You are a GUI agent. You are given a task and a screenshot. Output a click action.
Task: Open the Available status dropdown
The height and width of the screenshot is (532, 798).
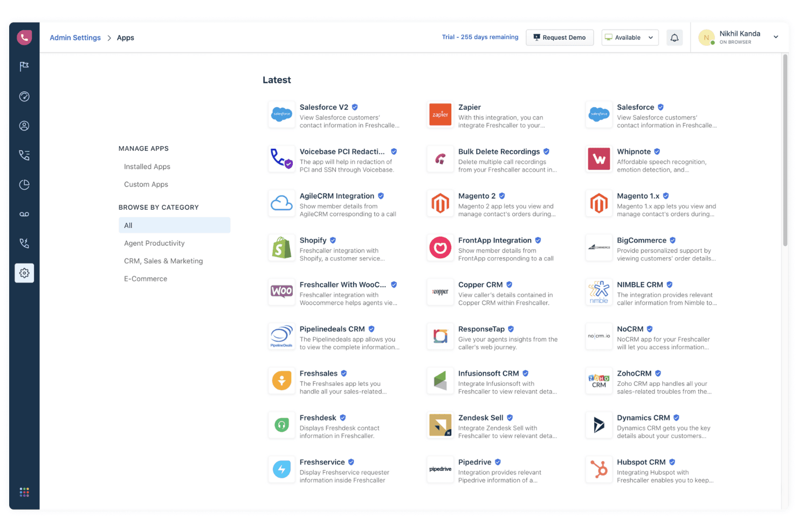click(x=630, y=38)
